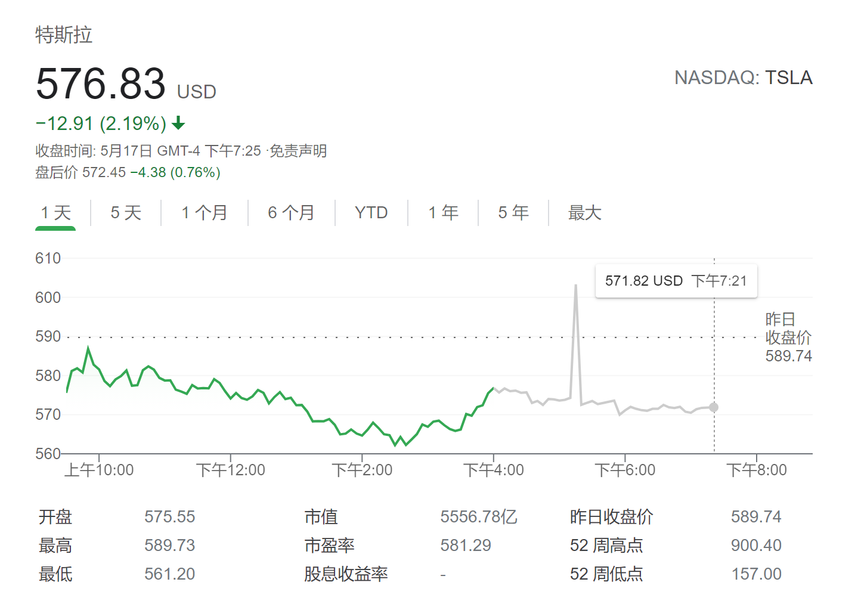Click the 571.82 USD price tooltip
Viewport: 861px width, 616px height.
(676, 281)
